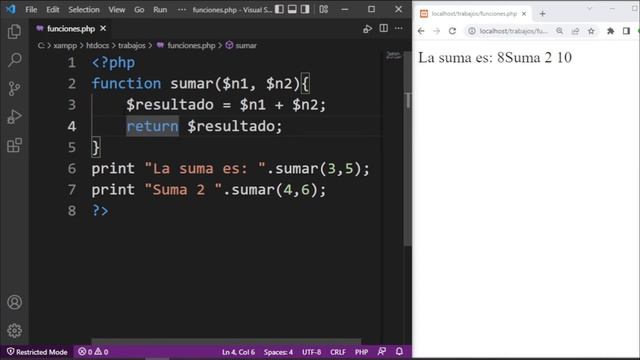Open the File menu
Viewport: 640px width, 360px height.
31,9
